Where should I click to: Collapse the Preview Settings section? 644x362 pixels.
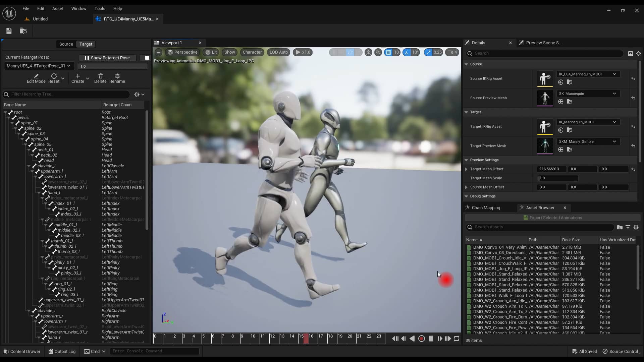click(x=467, y=160)
